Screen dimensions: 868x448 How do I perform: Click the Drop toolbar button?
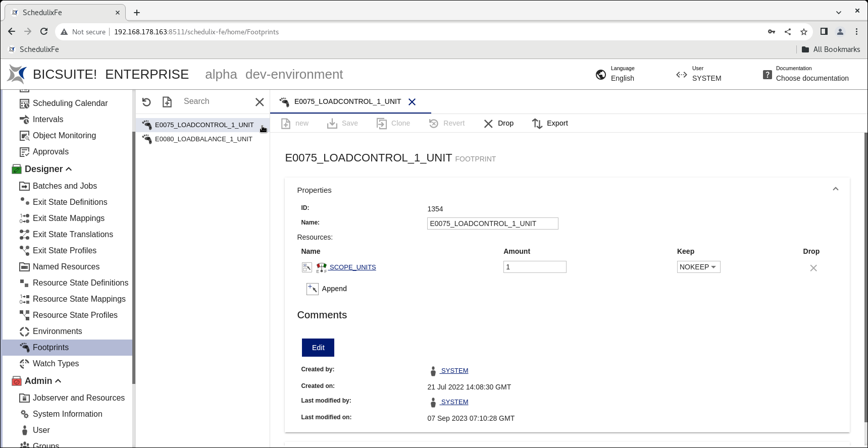[498, 123]
